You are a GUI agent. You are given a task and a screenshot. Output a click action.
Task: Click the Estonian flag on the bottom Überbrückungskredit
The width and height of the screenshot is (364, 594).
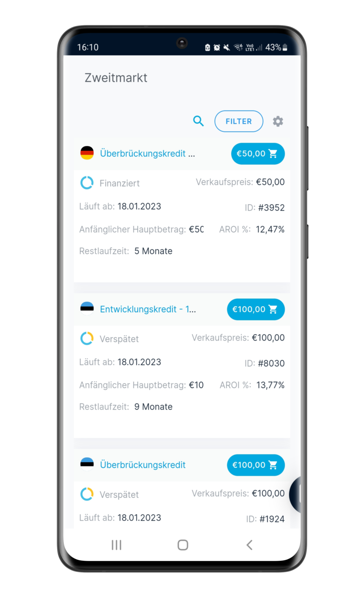[87, 464]
